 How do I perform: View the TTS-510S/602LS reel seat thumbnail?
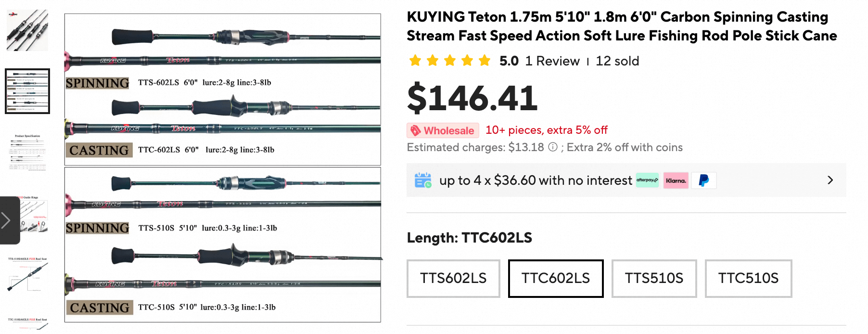point(27,274)
